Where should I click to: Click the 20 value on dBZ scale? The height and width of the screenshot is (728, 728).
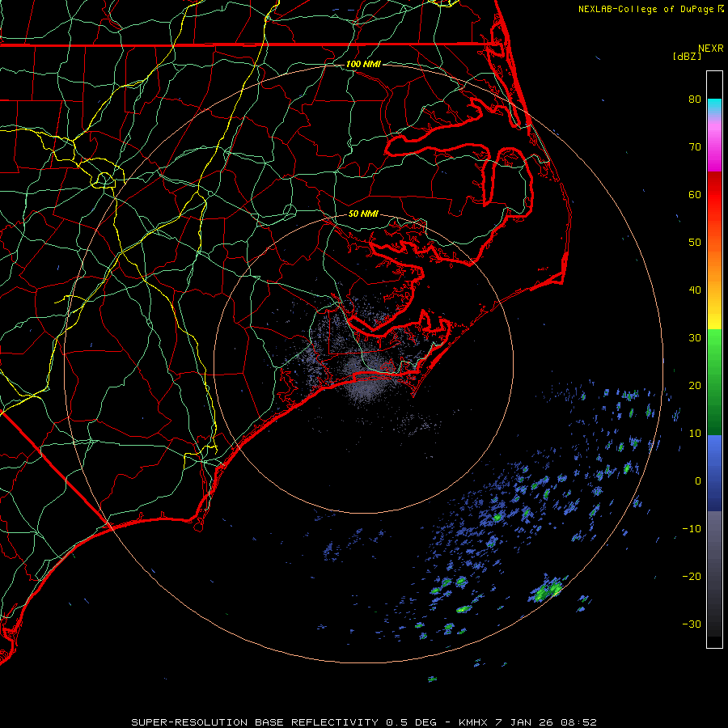tap(695, 385)
